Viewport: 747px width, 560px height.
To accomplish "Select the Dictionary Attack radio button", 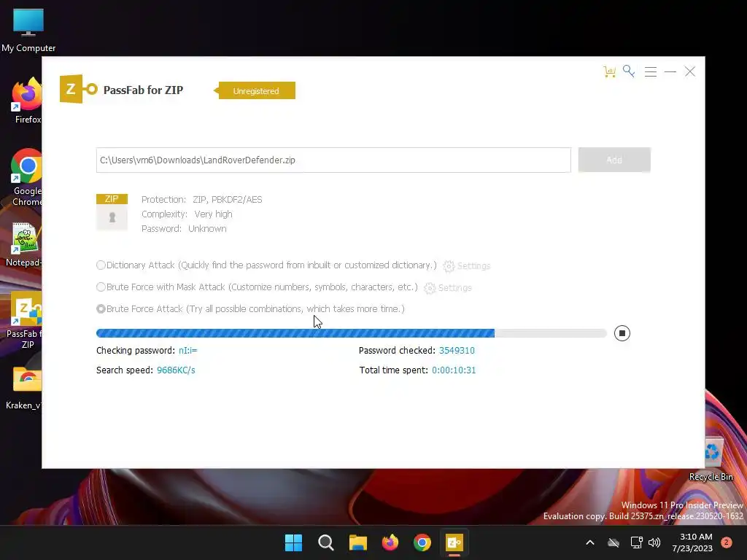I will pos(101,265).
